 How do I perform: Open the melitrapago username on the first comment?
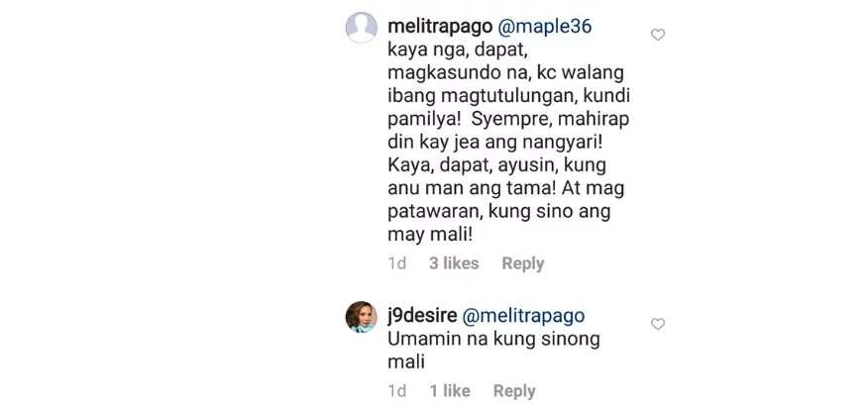(x=440, y=27)
